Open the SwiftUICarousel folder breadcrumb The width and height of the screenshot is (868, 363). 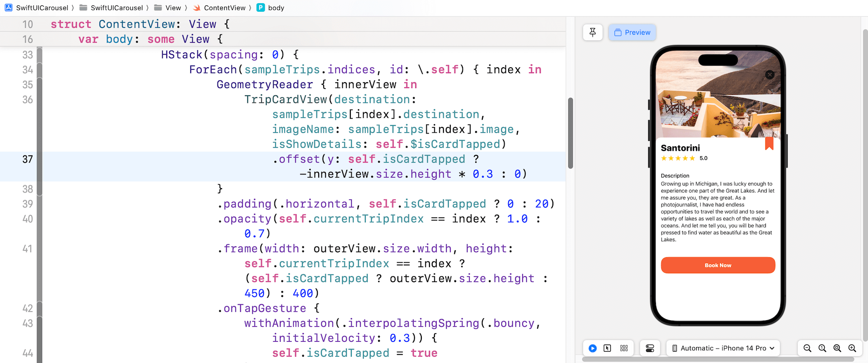point(117,8)
